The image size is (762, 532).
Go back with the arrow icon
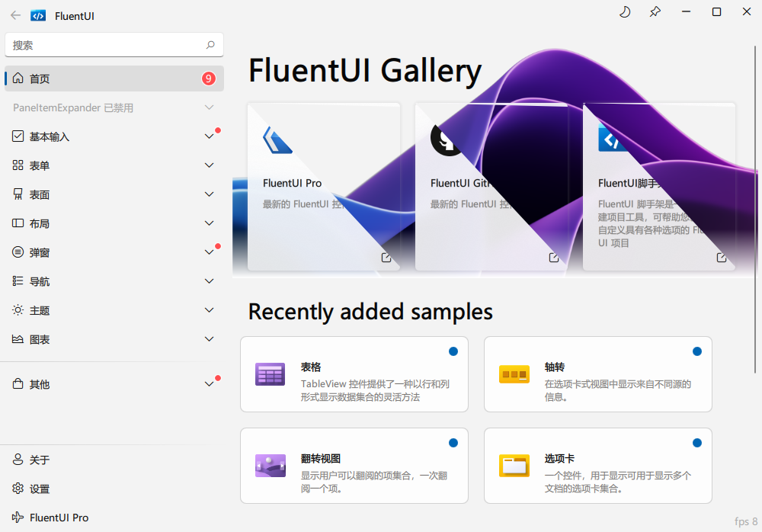[x=15, y=15]
